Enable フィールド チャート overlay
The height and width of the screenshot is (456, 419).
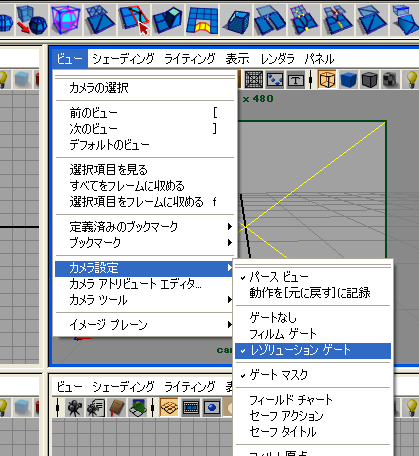click(x=313, y=400)
